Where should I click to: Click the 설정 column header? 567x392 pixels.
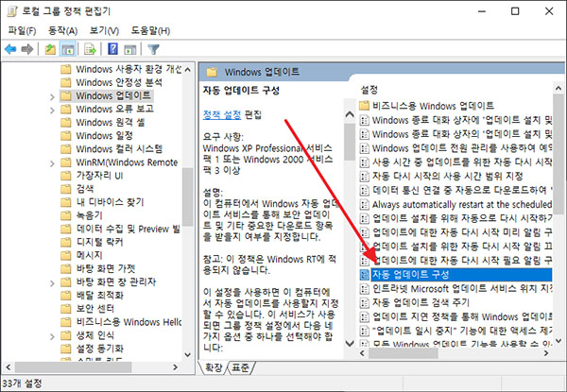[369, 90]
